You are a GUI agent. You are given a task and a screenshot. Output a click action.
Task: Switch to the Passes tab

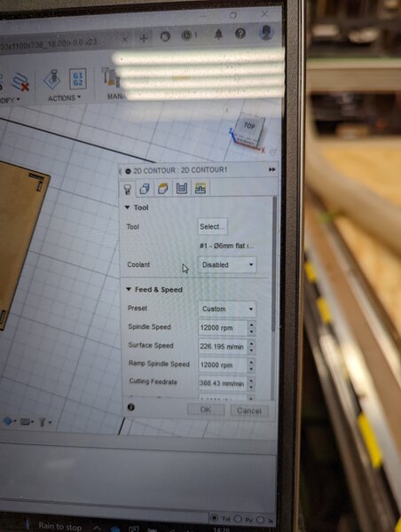(182, 188)
